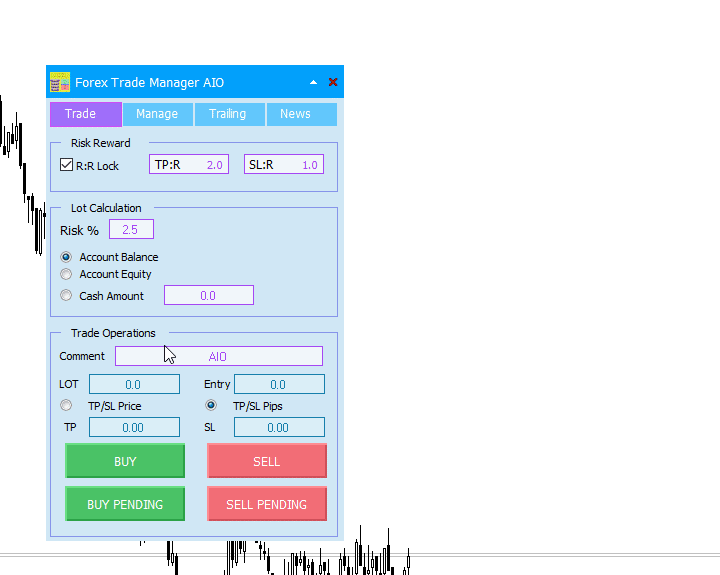Click the red SELL button

[x=267, y=461]
